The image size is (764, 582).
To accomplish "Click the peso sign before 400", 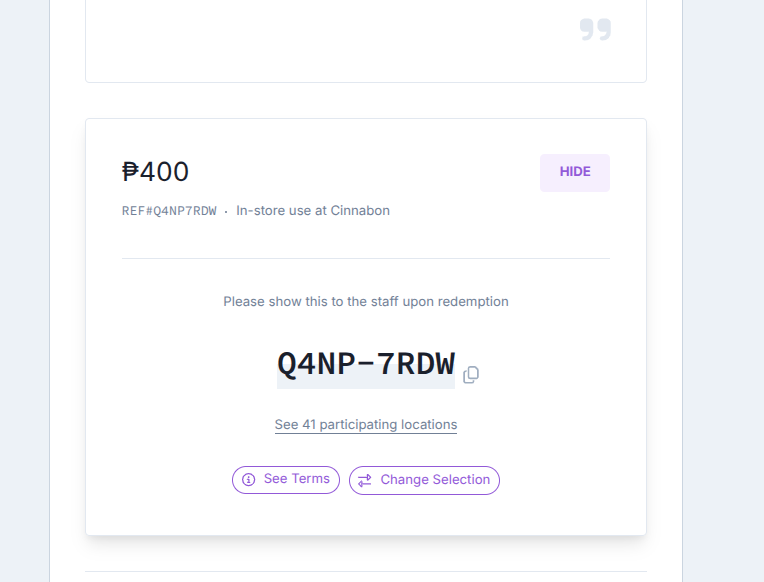I will pyautogui.click(x=130, y=172).
